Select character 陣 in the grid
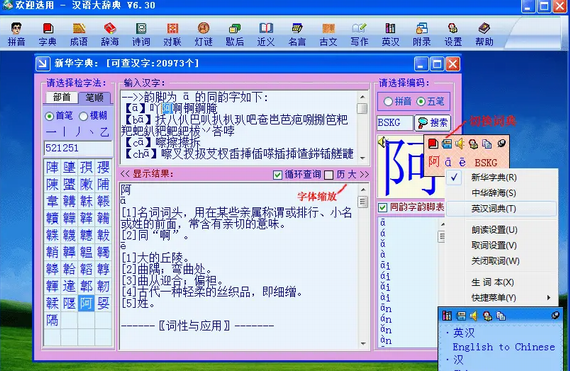 (x=52, y=167)
